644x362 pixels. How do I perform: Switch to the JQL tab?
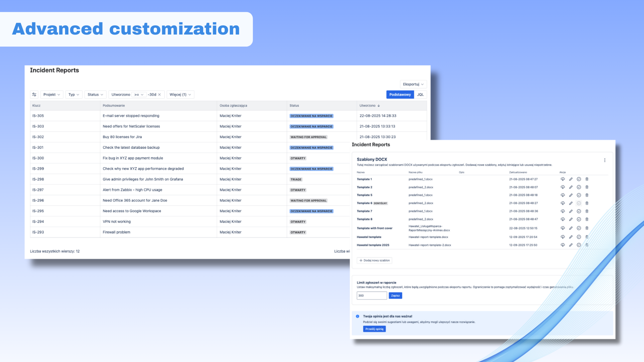coord(420,94)
